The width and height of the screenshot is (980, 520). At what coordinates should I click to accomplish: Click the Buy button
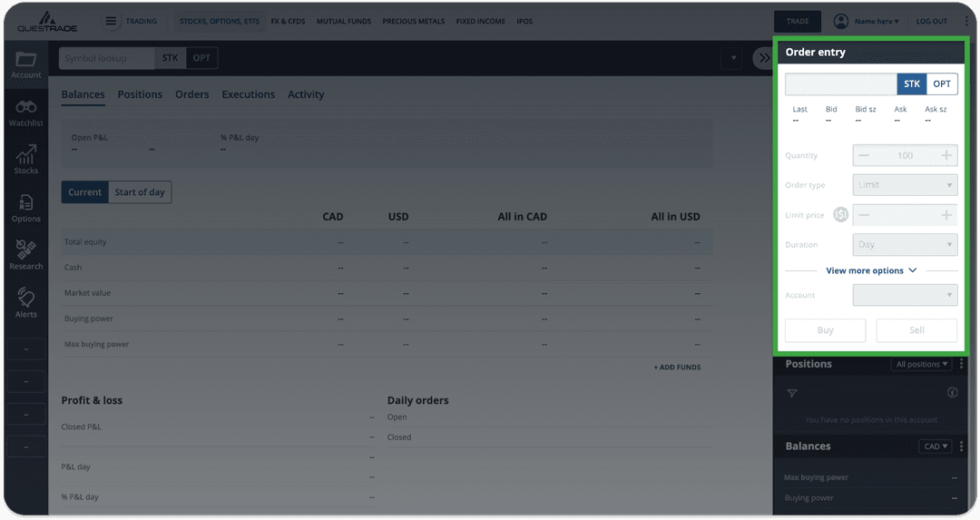coord(825,330)
